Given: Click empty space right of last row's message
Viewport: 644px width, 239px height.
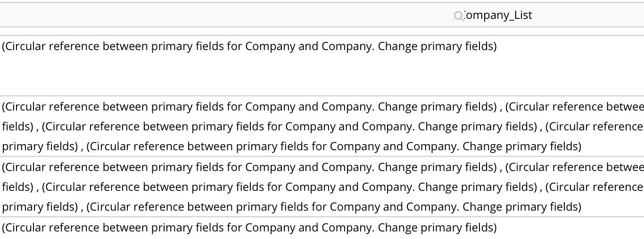Looking at the screenshot, I should pyautogui.click(x=570, y=228).
